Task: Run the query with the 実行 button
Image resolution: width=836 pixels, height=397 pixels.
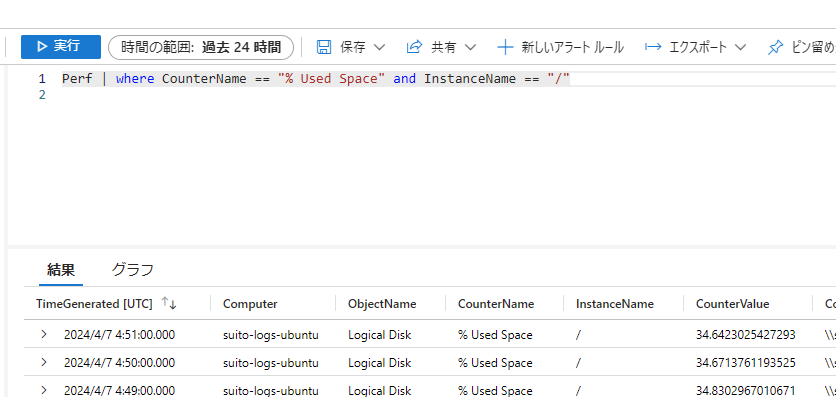Action: [x=61, y=47]
